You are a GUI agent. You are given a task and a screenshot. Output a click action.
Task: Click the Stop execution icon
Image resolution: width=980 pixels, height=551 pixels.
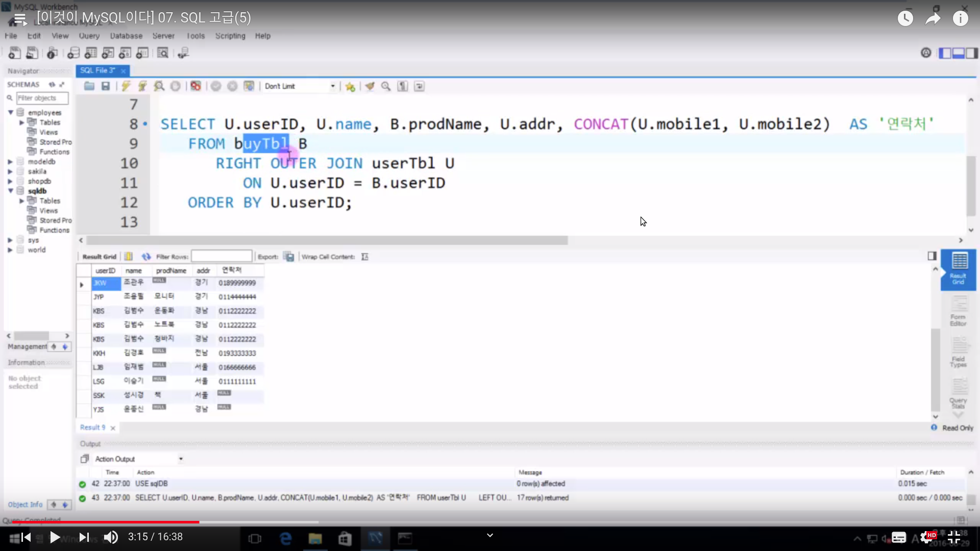click(175, 86)
